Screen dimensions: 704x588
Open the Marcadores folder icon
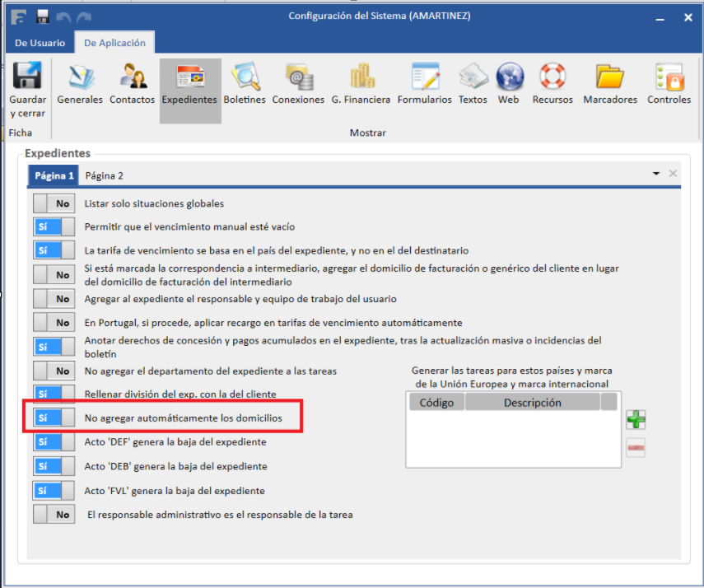[610, 77]
